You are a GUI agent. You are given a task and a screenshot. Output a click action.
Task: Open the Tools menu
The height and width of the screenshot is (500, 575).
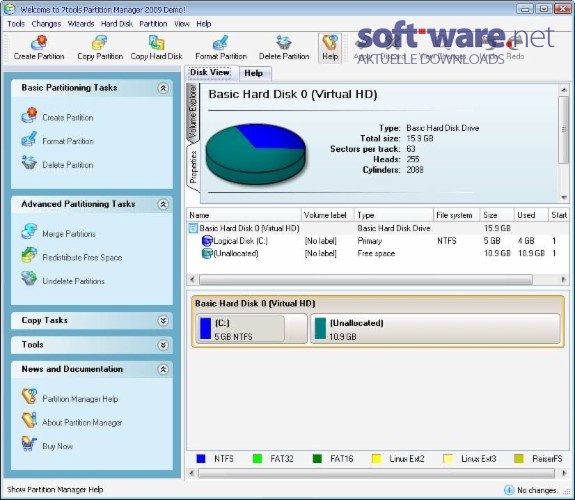16,24
